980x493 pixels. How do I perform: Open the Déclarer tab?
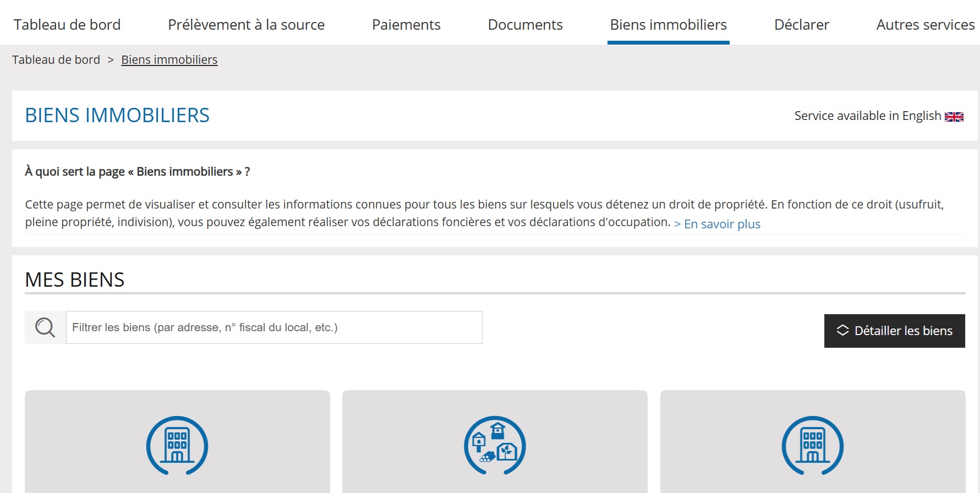(x=801, y=25)
